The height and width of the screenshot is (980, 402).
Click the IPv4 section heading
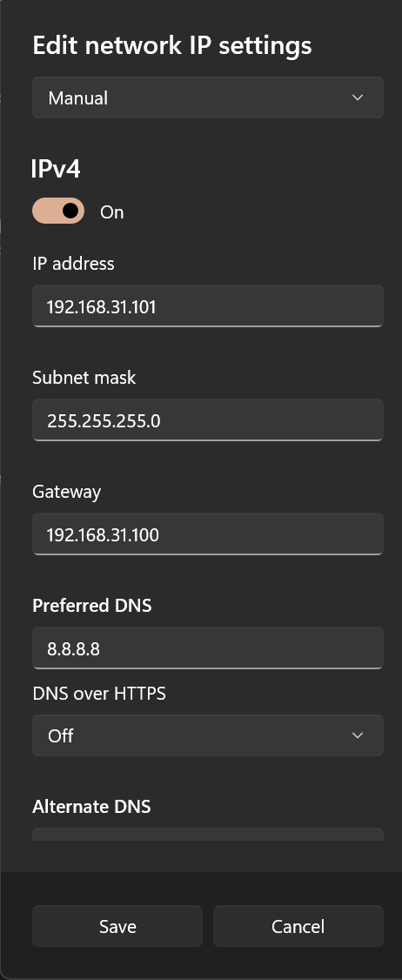(x=56, y=169)
